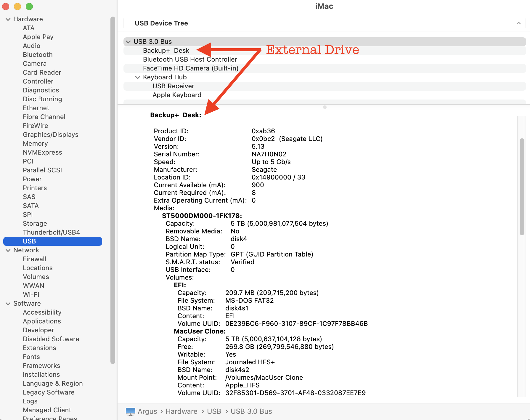Collapse the Software section in sidebar
This screenshot has height=420, width=530.
point(8,304)
